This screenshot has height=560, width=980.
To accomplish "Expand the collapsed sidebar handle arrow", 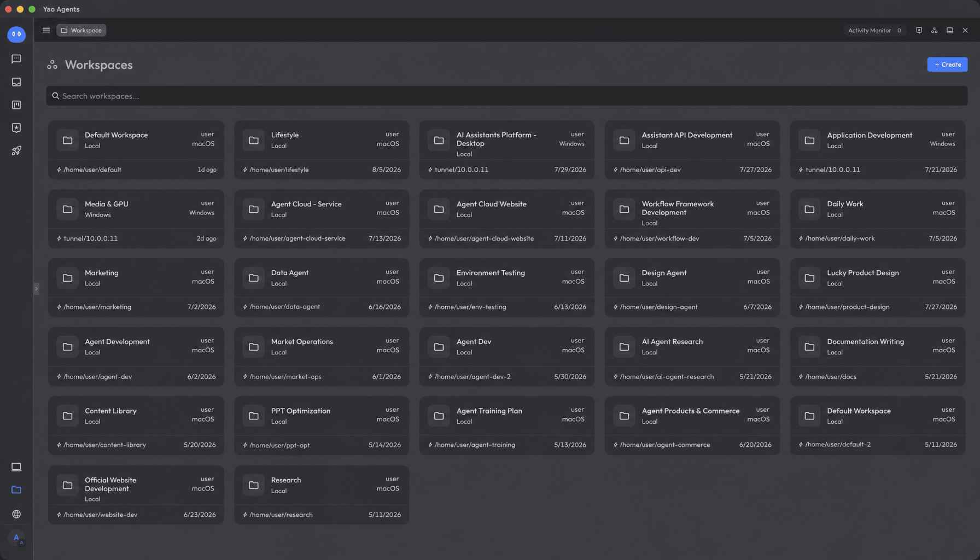I will 36,288.
